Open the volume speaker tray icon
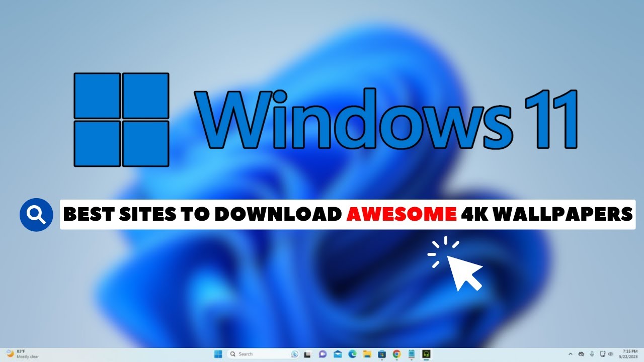 (x=610, y=354)
